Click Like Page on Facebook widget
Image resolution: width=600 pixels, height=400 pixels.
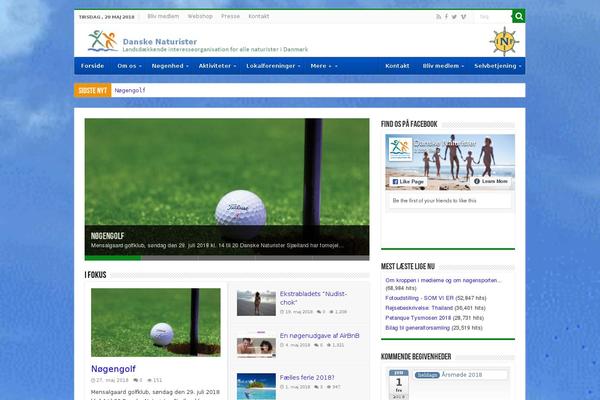click(x=408, y=181)
